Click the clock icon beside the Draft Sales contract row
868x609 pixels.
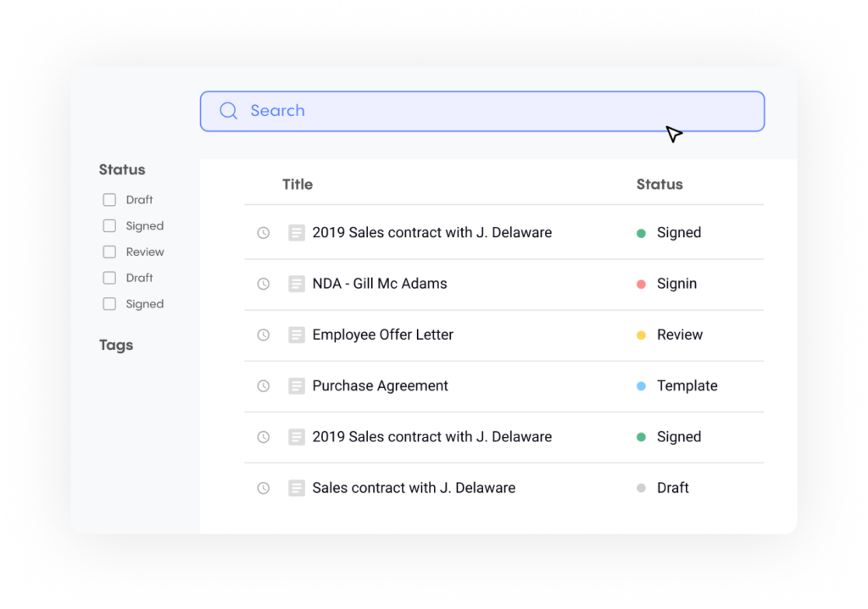[264, 488]
